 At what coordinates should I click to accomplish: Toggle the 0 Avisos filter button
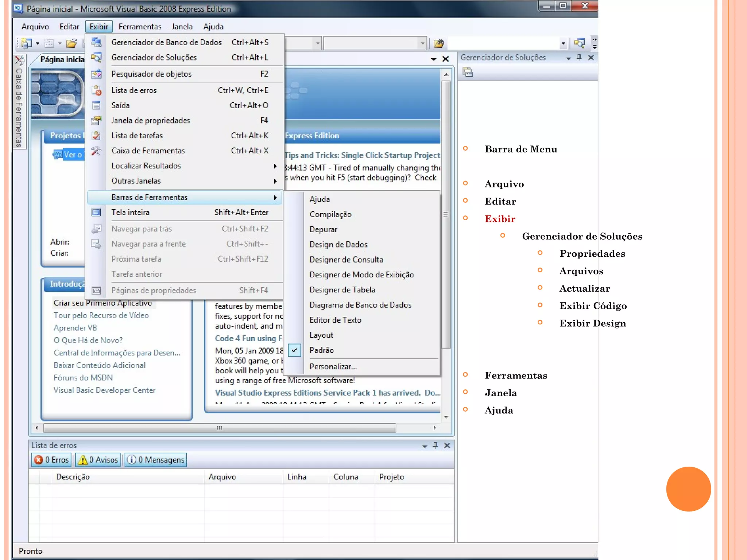pyautogui.click(x=98, y=460)
